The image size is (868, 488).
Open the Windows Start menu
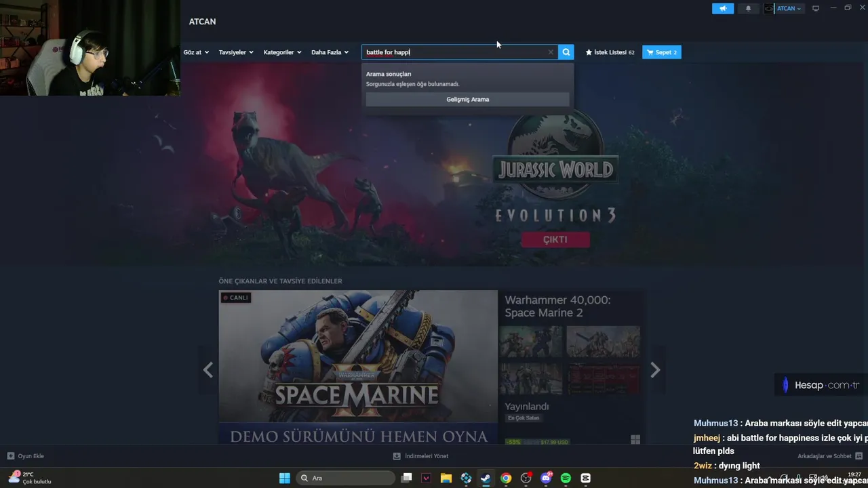(285, 478)
